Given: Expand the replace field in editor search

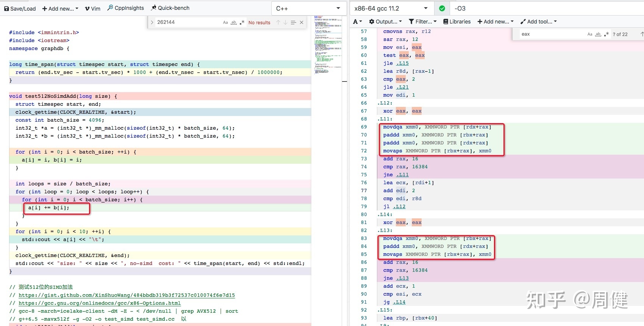Looking at the screenshot, I should click(x=152, y=22).
